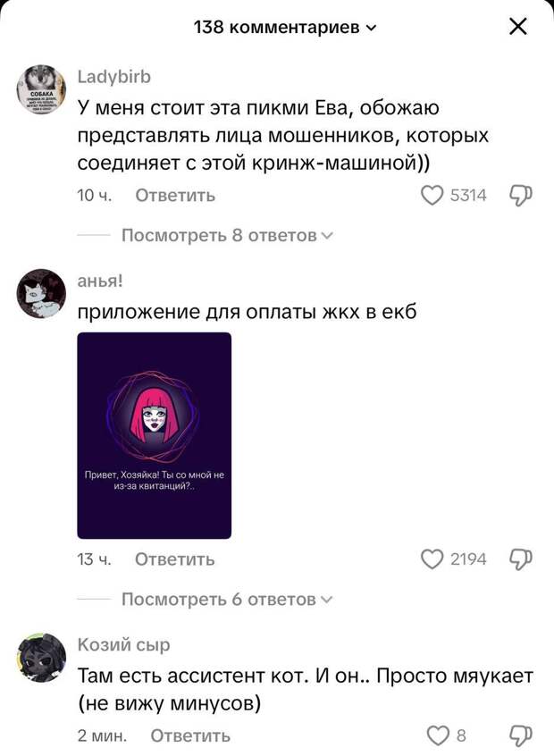
Task: Open Козий сыр's profile avatar
Action: (41, 658)
